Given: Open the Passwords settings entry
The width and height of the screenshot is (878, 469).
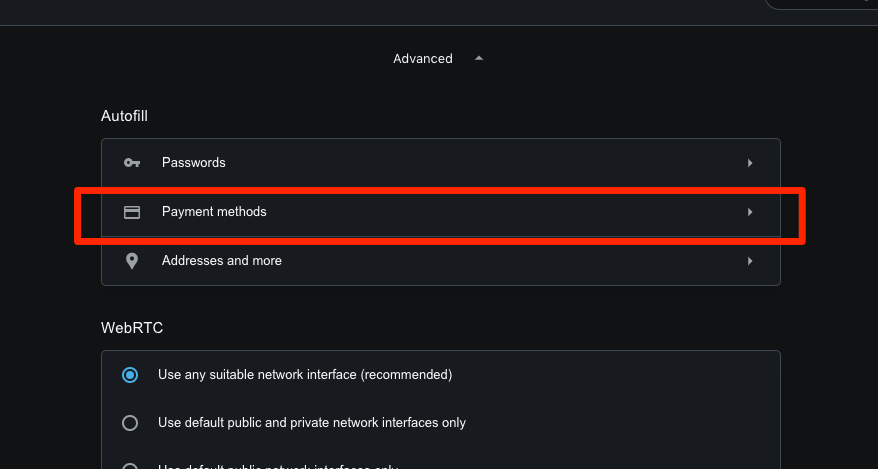Looking at the screenshot, I should tap(194, 163).
